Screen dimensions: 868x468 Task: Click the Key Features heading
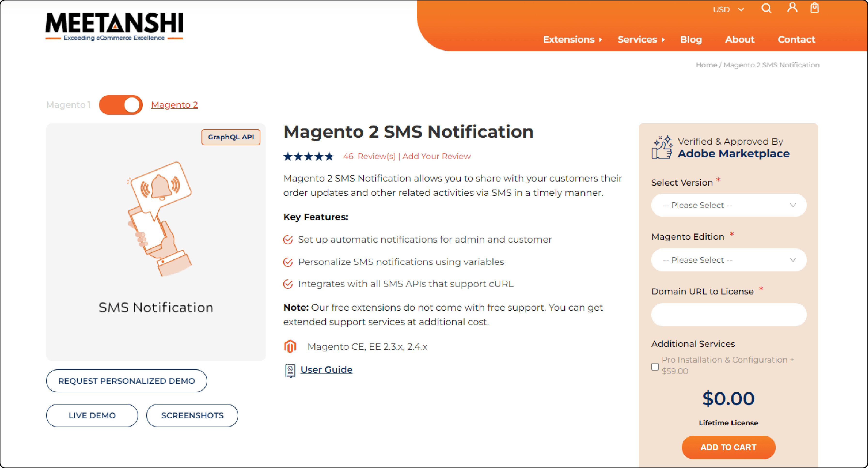(x=316, y=217)
